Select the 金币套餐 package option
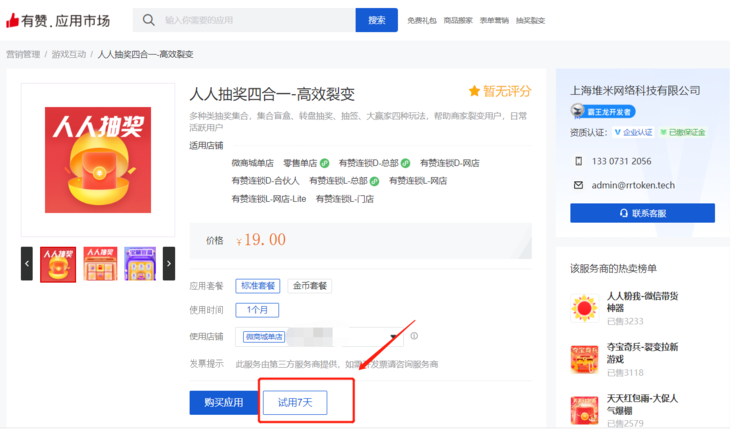Screen dimensions: 730x433 coord(310,286)
